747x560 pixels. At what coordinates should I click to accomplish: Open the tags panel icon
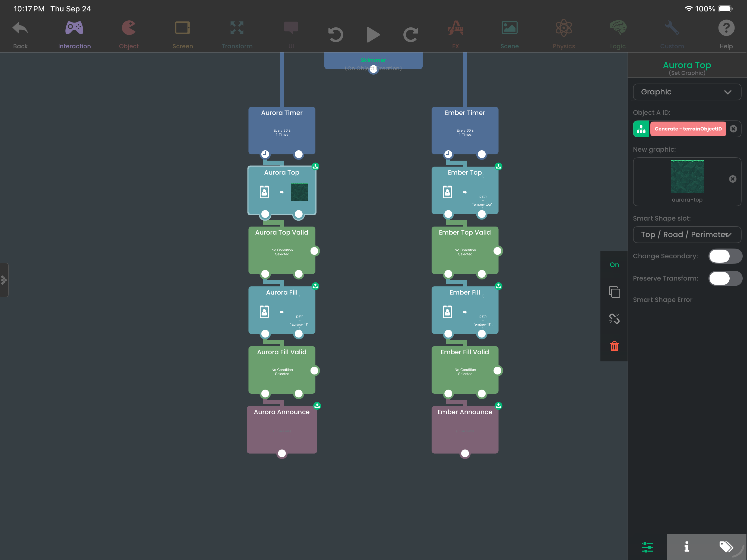click(x=726, y=547)
